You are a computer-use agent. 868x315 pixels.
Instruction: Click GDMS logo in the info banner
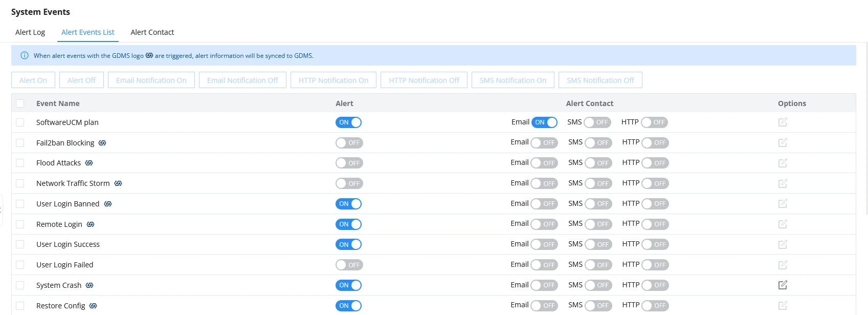tap(149, 55)
